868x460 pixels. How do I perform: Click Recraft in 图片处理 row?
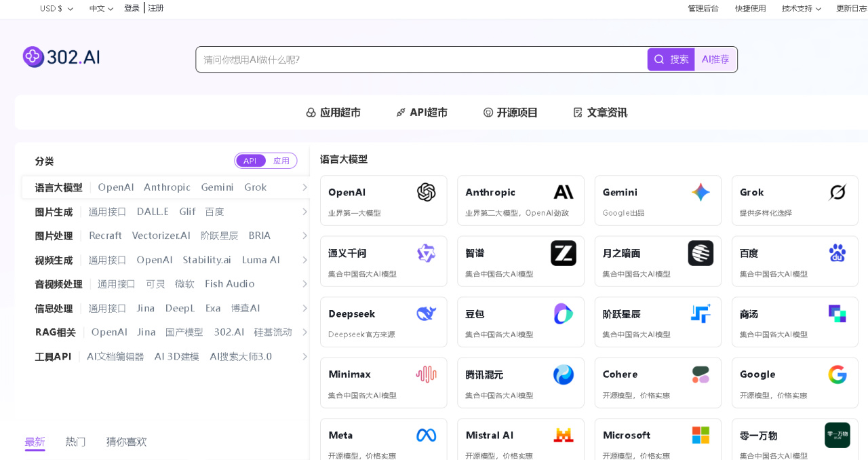105,235
